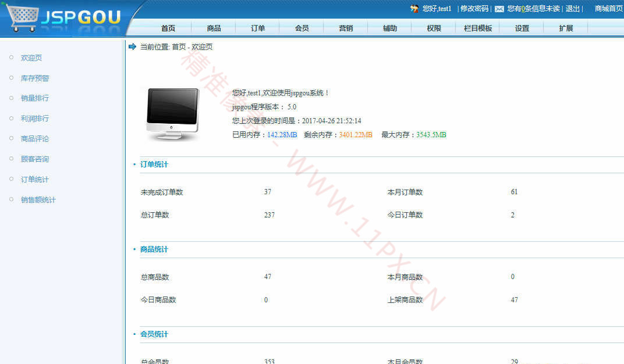The width and height of the screenshot is (624, 364).
Task: Click the envelope message icon
Action: point(499,9)
